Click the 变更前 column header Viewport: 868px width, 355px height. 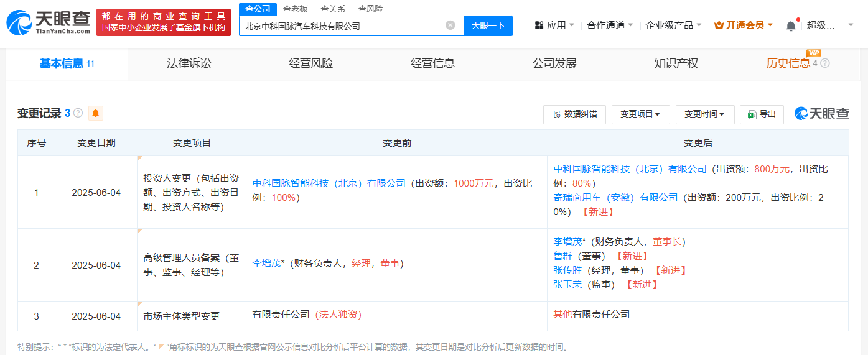click(397, 143)
